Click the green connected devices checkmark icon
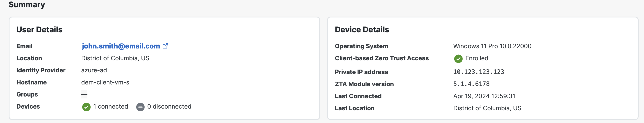 [x=86, y=107]
